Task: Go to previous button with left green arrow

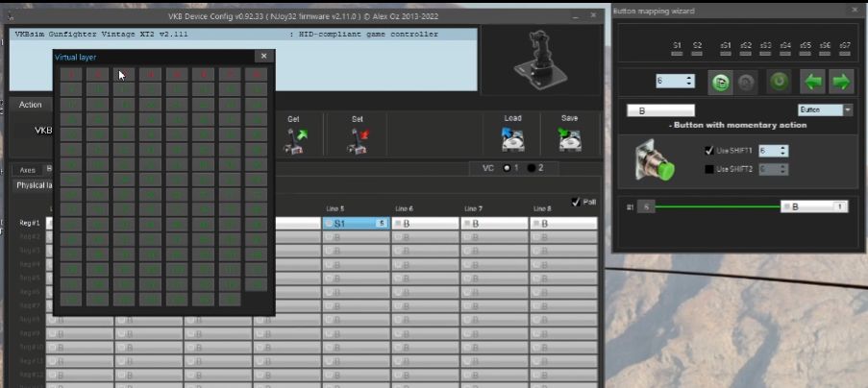Action: click(x=812, y=82)
